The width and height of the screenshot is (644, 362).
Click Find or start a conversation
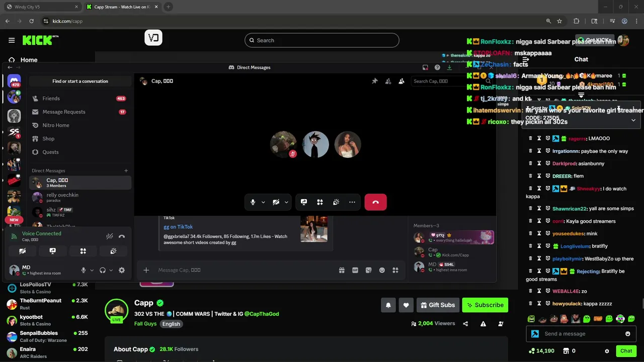[x=80, y=81]
